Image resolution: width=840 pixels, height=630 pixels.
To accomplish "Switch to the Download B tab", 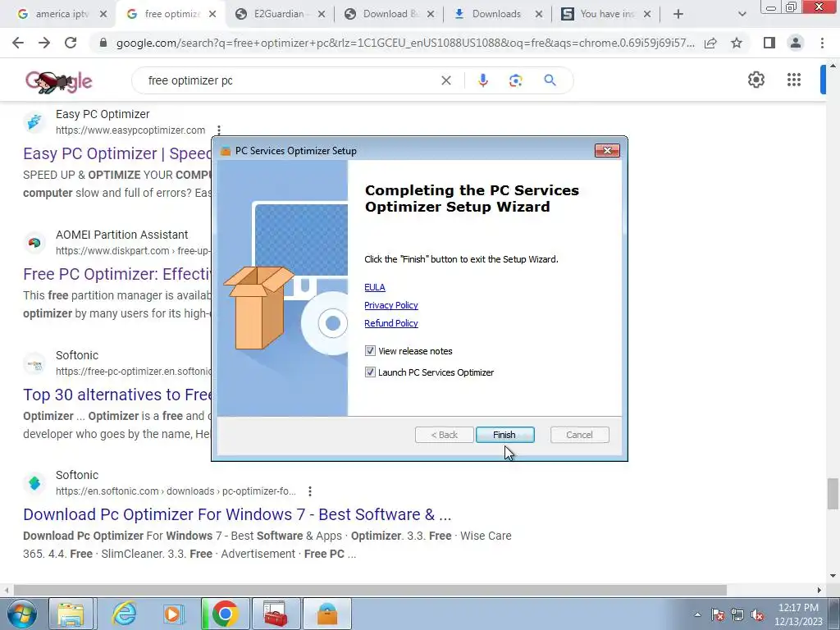I will pyautogui.click(x=388, y=14).
